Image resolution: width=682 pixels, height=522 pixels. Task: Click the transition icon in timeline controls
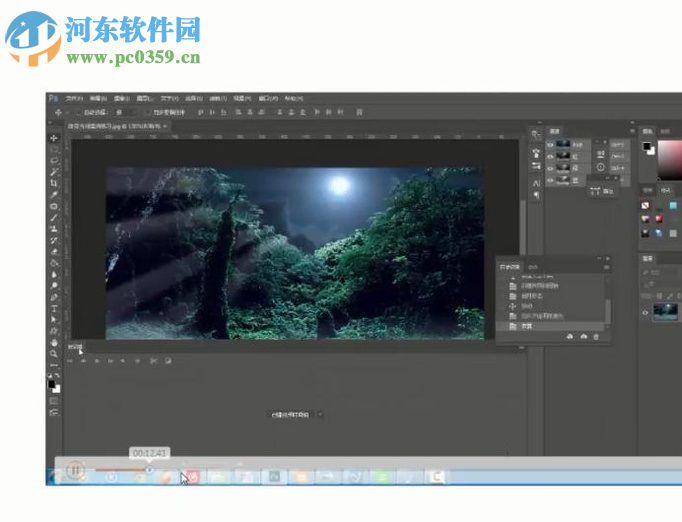coord(168,361)
